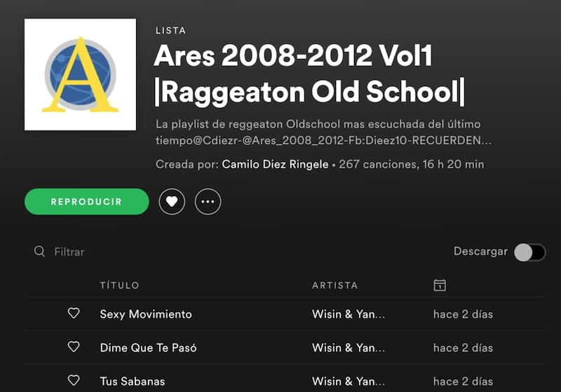This screenshot has width=561, height=392.
Task: Like the song Sexy Movimiento
Action: (74, 313)
